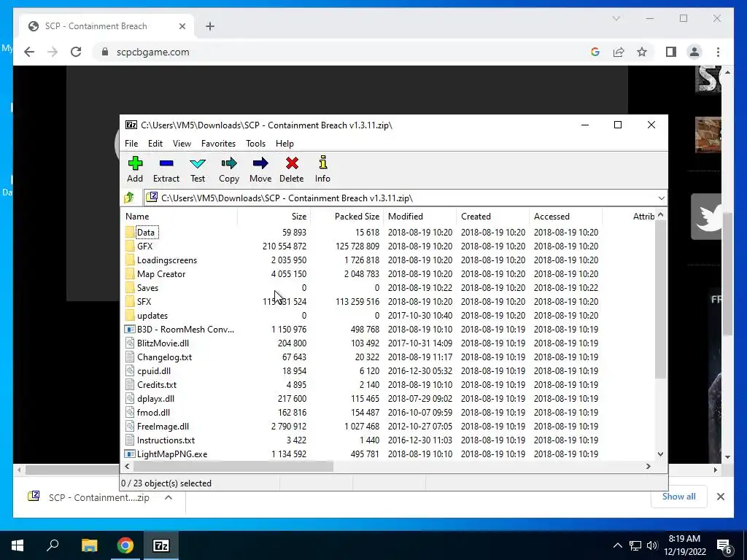
Task: Open the Windows Start menu
Action: pyautogui.click(x=18, y=545)
